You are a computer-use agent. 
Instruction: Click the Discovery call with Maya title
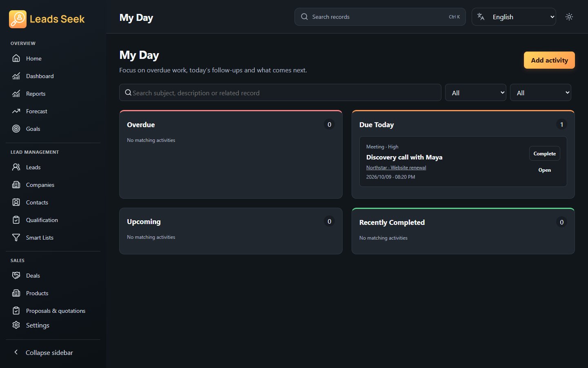pos(404,157)
